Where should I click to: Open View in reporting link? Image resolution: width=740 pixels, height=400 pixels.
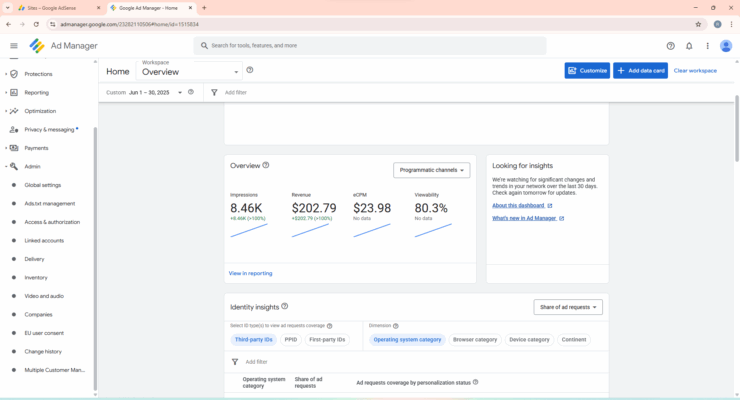(x=250, y=273)
